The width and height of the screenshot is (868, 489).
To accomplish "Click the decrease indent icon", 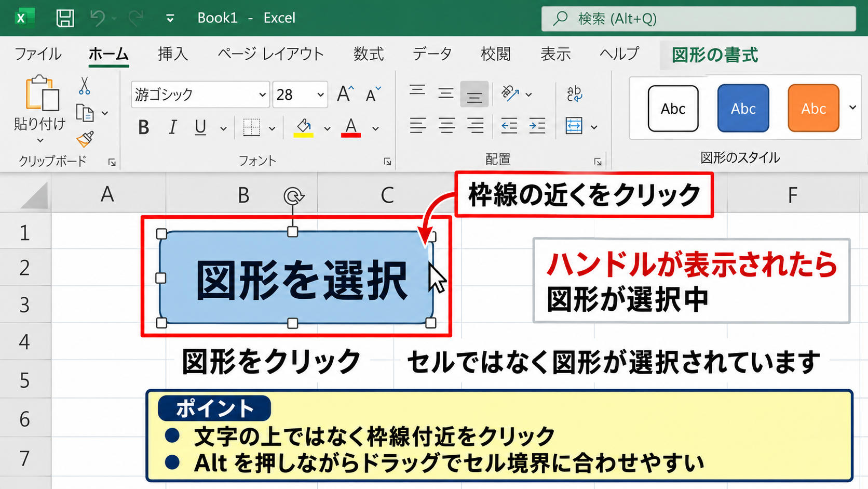I will pos(509,126).
